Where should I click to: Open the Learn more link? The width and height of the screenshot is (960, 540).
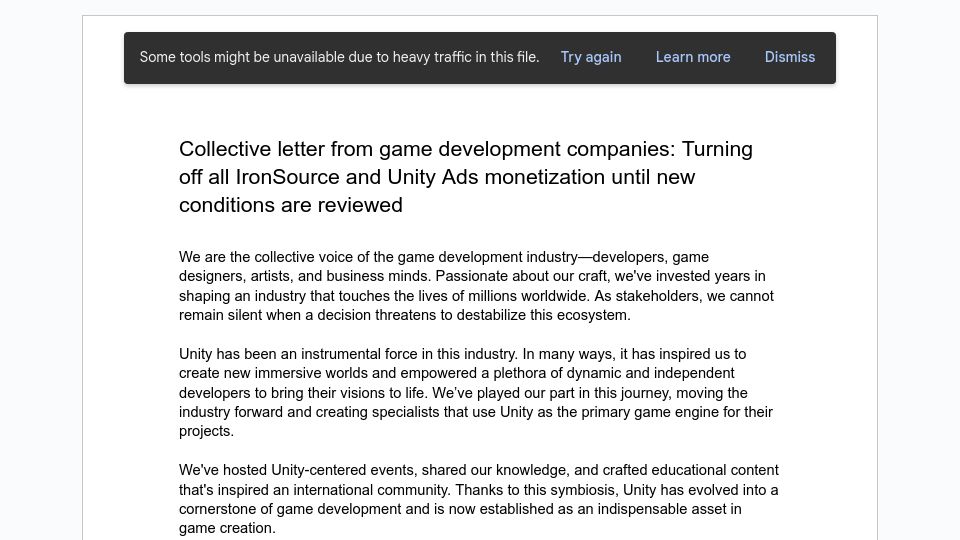point(693,58)
